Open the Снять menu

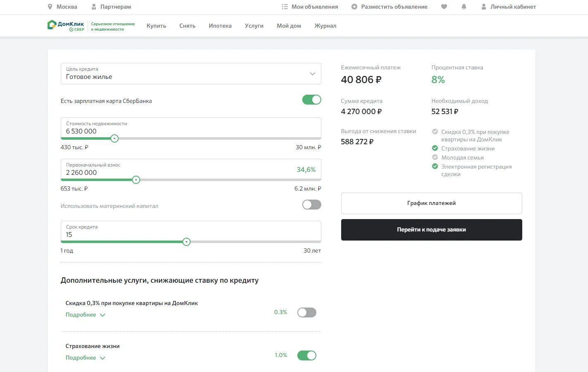click(187, 26)
